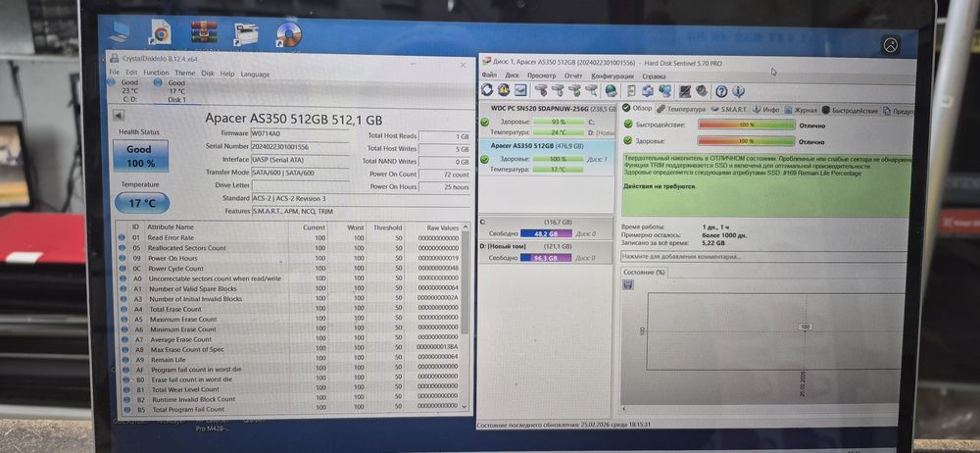
Task: Open the Help menu in CrystalDiskInfo
Action: tap(227, 74)
